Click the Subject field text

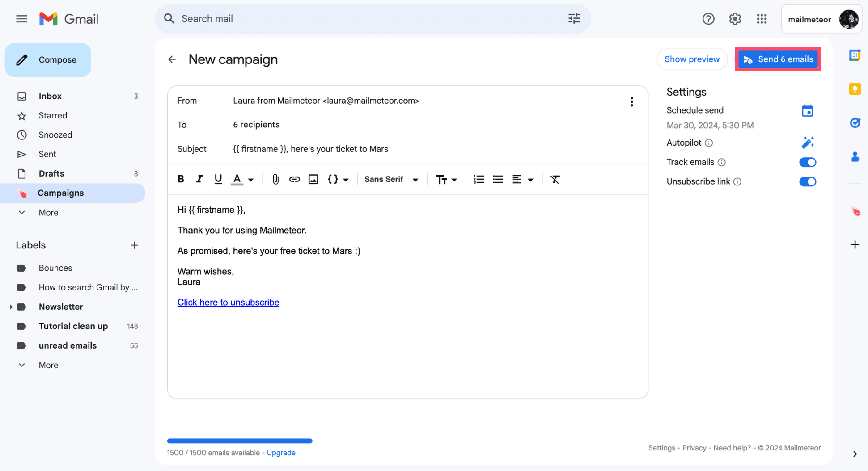click(310, 149)
